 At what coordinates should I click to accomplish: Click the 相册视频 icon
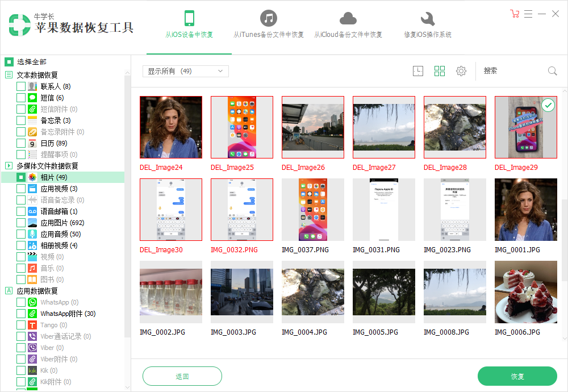click(x=32, y=245)
